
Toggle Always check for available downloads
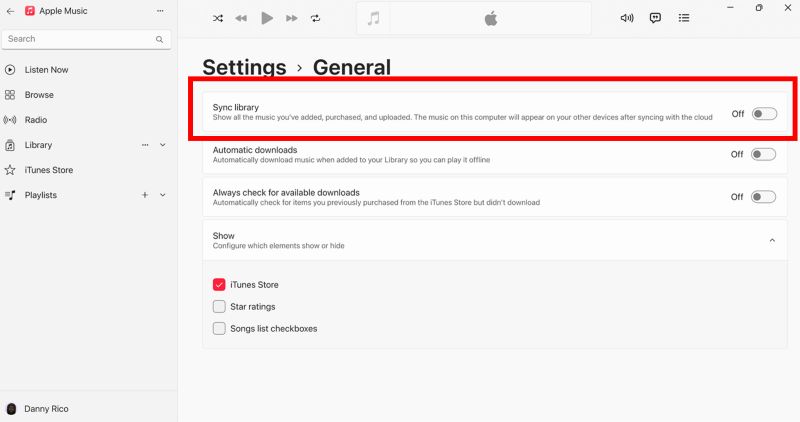[764, 197]
